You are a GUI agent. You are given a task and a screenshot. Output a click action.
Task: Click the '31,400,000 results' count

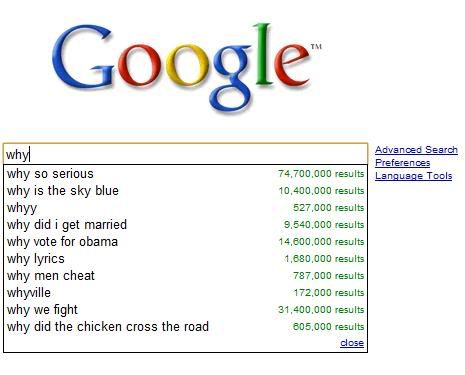pos(321,310)
